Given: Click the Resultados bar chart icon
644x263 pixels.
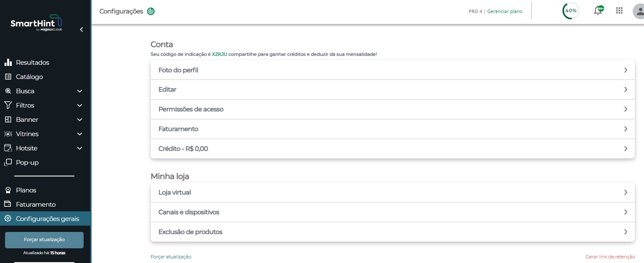Looking at the screenshot, I should [x=8, y=63].
